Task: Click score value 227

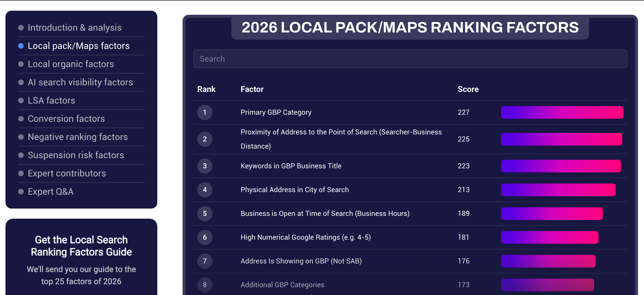Action: click(464, 112)
